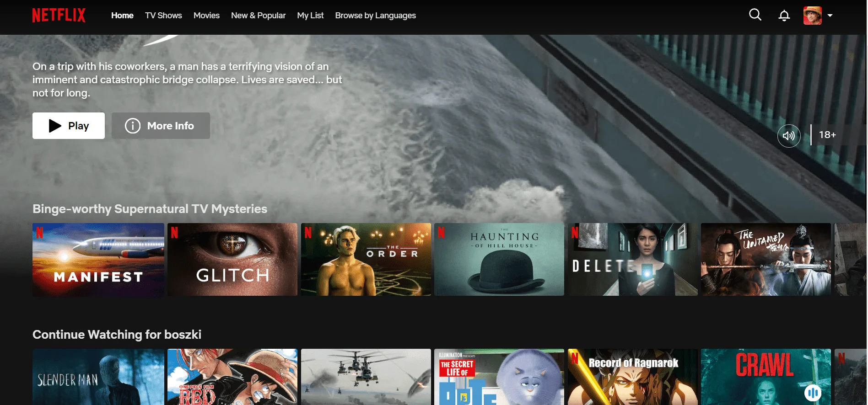Viewport: 868px width, 405px height.
Task: Expand the profile dropdown arrow
Action: pyautogui.click(x=830, y=16)
